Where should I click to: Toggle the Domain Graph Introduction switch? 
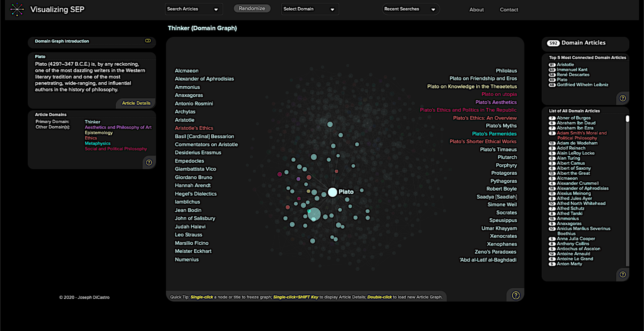click(148, 41)
